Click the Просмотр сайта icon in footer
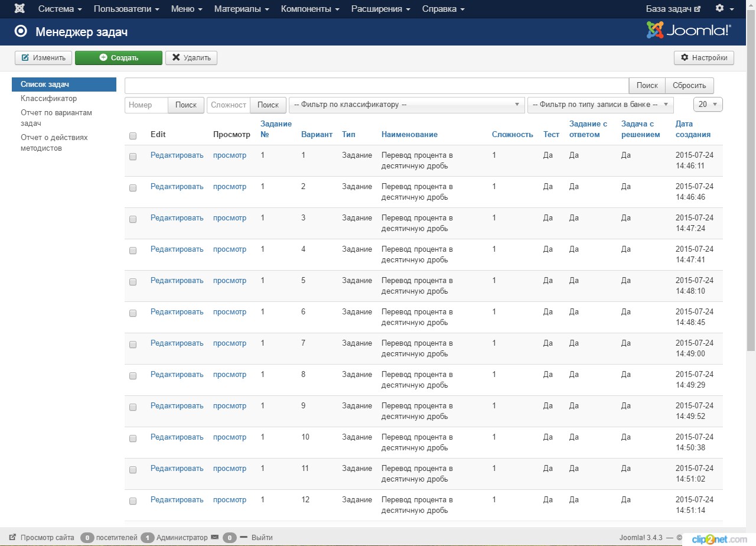Image resolution: width=756 pixels, height=546 pixels. [13, 538]
